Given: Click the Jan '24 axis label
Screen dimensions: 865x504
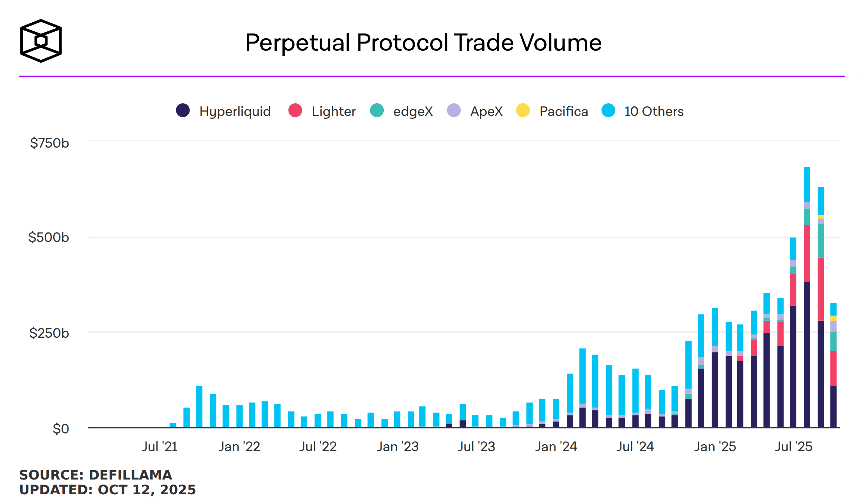Looking at the screenshot, I should [x=556, y=447].
